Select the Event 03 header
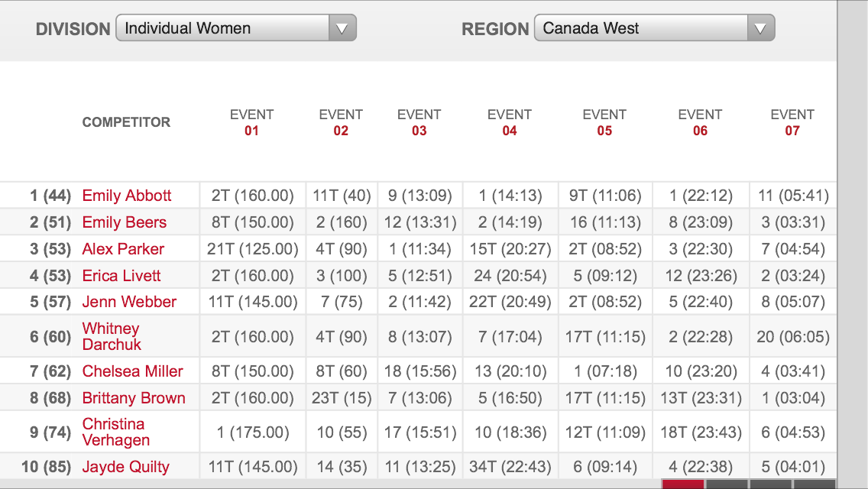This screenshot has height=489, width=868. point(419,123)
